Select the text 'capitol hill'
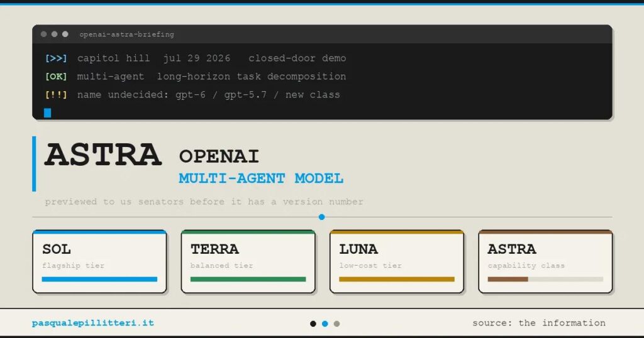 tap(113, 58)
